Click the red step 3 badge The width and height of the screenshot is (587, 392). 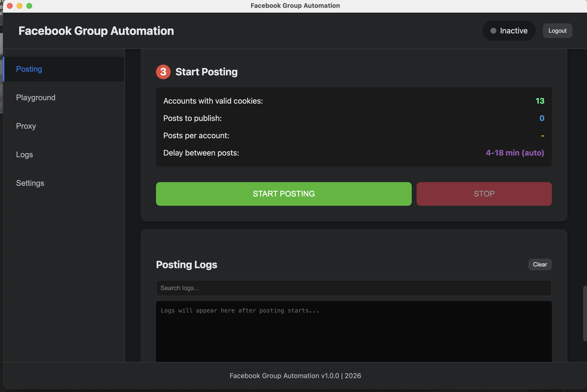coord(163,72)
